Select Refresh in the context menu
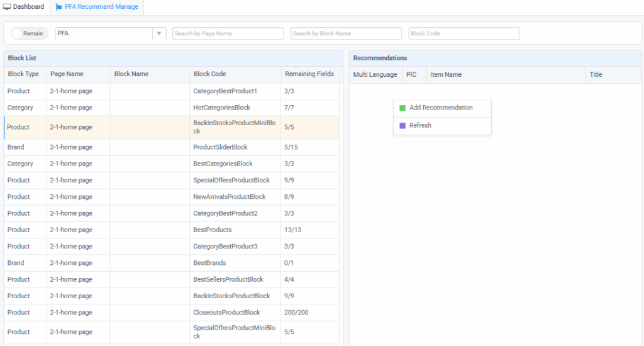Image resolution: width=644 pixels, height=346 pixels. [420, 126]
